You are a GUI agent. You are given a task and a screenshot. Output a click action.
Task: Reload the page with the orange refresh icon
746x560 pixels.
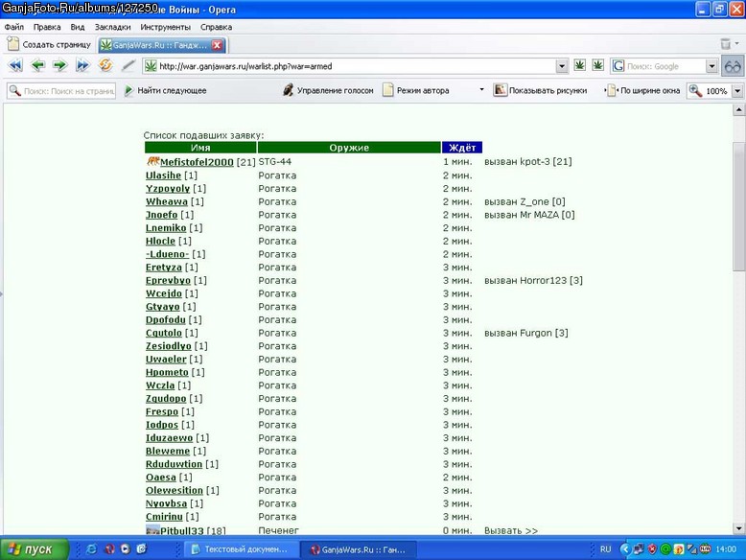(105, 64)
